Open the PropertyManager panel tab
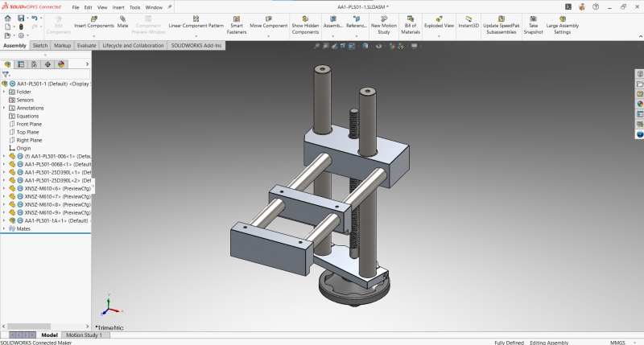Image resolution: width=644 pixels, height=345 pixels. click(21, 64)
